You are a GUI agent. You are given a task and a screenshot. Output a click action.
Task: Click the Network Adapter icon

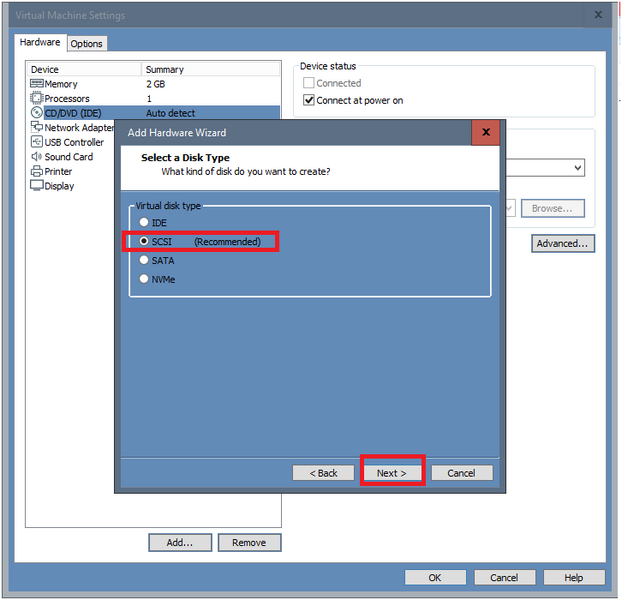(37, 128)
